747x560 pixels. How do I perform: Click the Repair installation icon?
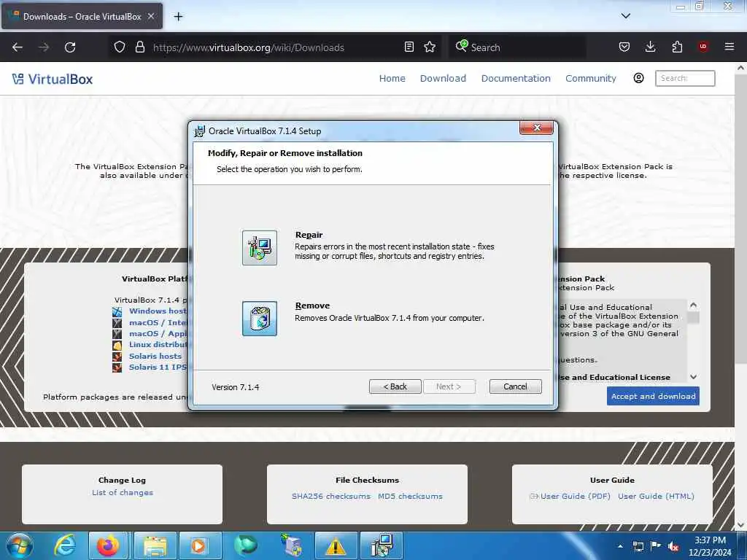(x=259, y=248)
